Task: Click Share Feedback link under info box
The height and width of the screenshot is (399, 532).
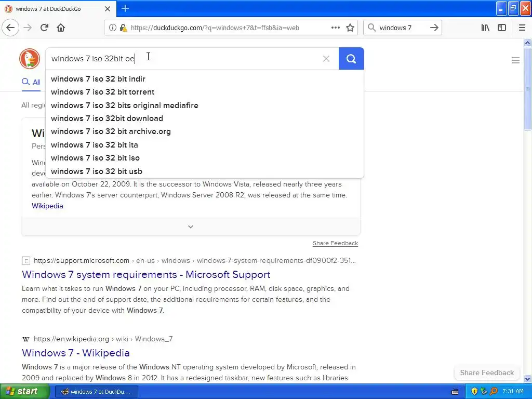Action: tap(335, 243)
